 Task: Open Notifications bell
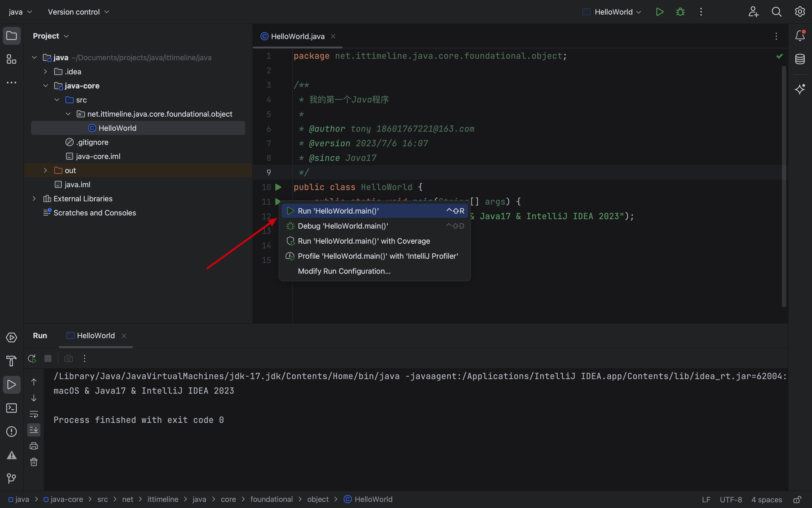800,35
